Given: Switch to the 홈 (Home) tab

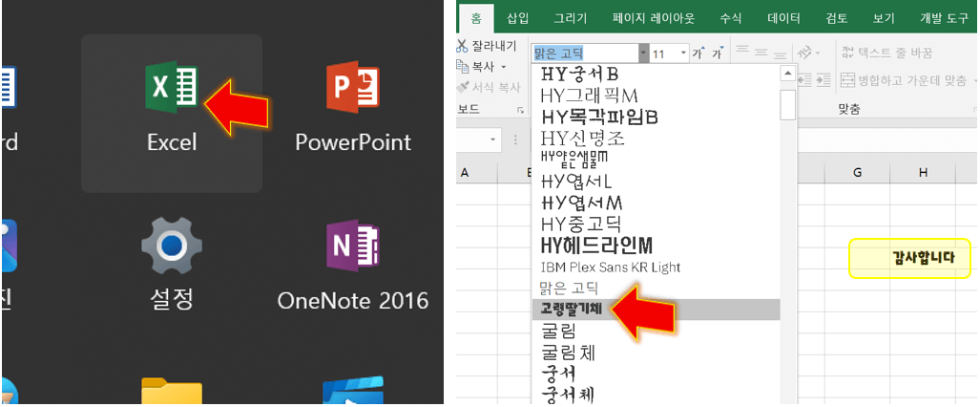Looking at the screenshot, I should point(476,19).
